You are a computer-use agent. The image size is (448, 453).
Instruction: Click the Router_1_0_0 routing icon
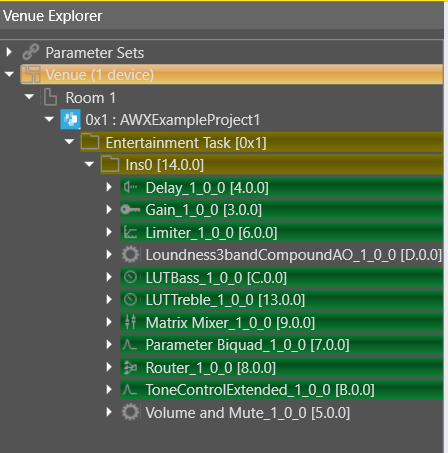(130, 368)
